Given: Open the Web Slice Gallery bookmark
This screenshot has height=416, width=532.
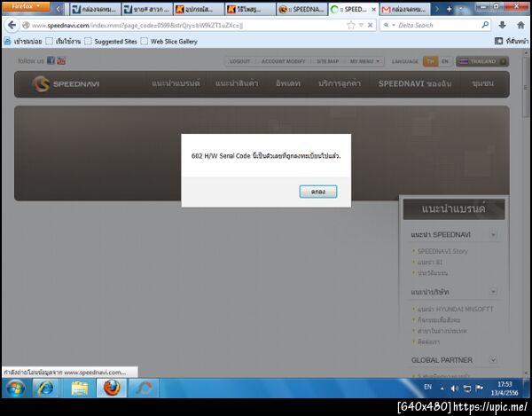Looking at the screenshot, I should 169,42.
